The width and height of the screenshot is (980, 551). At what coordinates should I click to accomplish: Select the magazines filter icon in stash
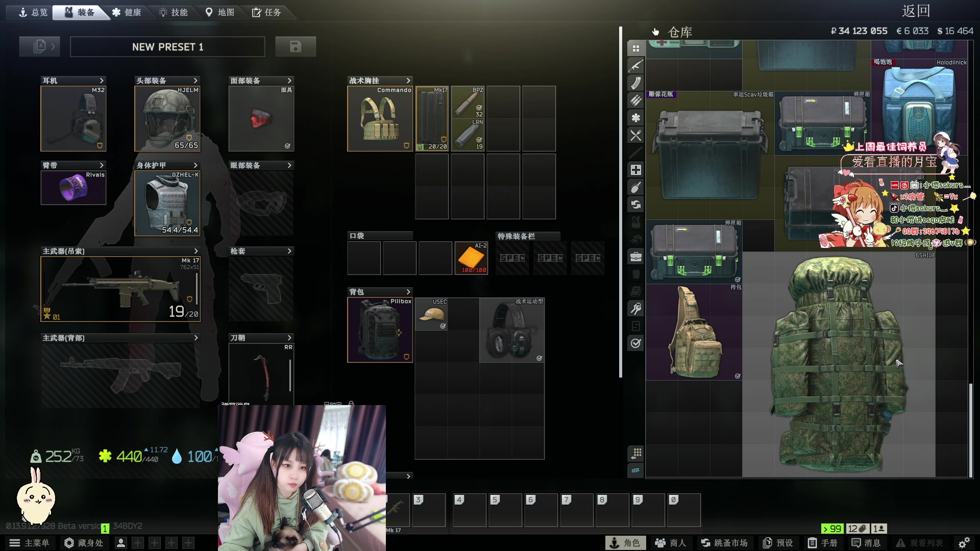(x=635, y=83)
